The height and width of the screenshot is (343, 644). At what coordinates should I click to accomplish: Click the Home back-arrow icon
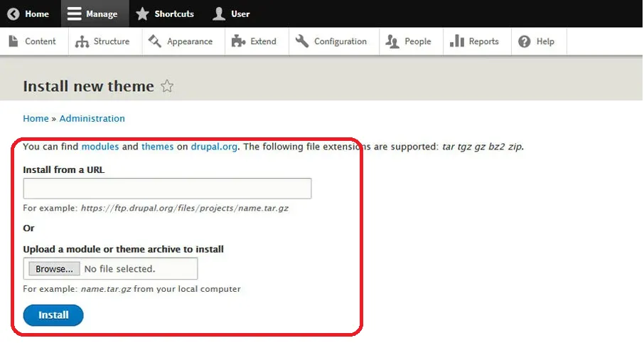tap(13, 14)
